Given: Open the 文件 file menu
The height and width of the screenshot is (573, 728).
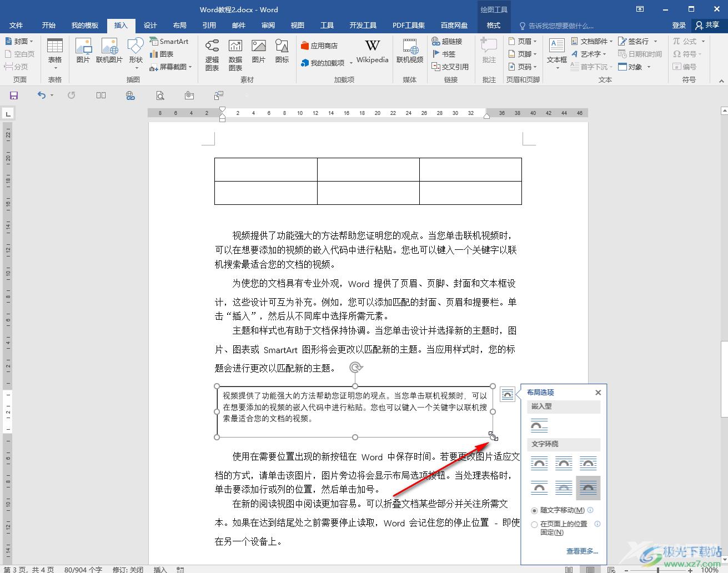Looking at the screenshot, I should click(x=16, y=25).
